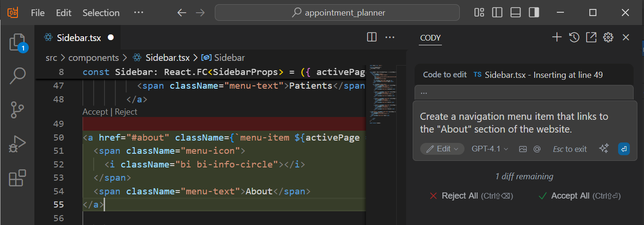Open the Source Control view
Image resolution: width=644 pixels, height=225 pixels.
[17, 110]
